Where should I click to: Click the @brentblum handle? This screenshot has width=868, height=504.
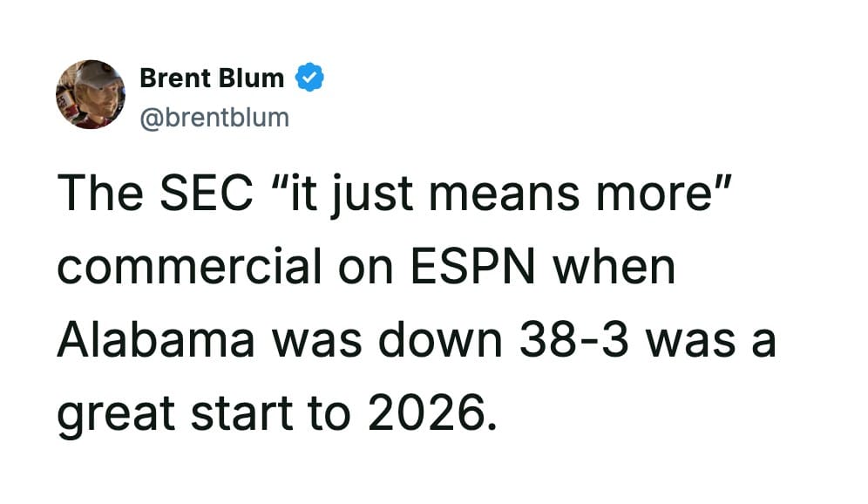214,116
